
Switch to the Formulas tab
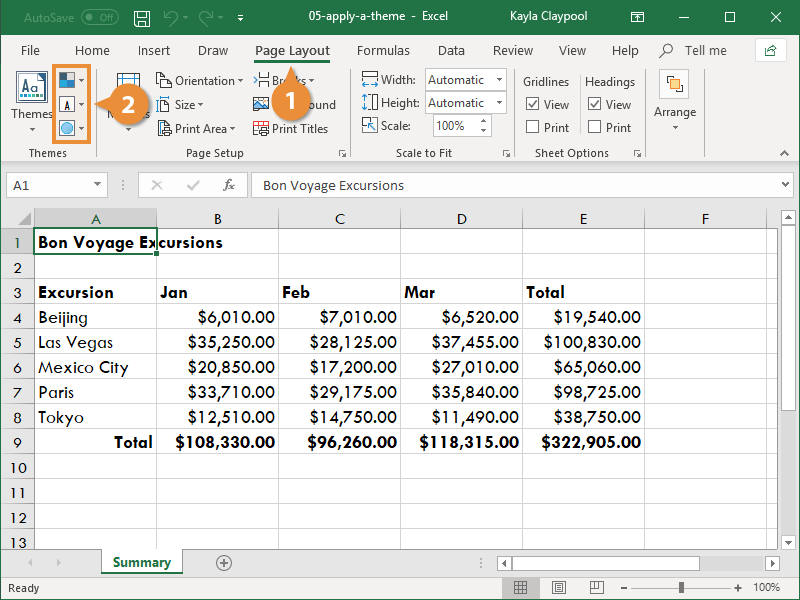[383, 50]
